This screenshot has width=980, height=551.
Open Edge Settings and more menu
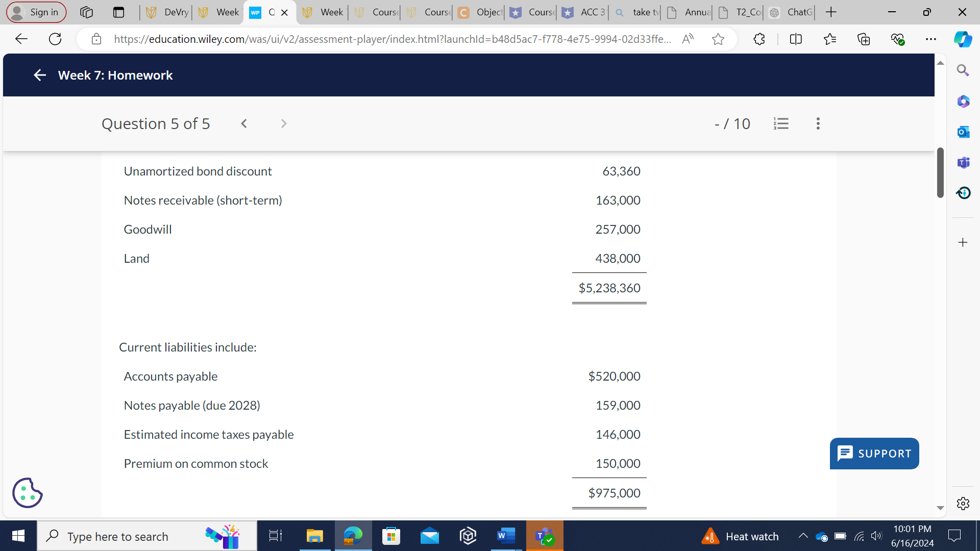[x=931, y=39]
